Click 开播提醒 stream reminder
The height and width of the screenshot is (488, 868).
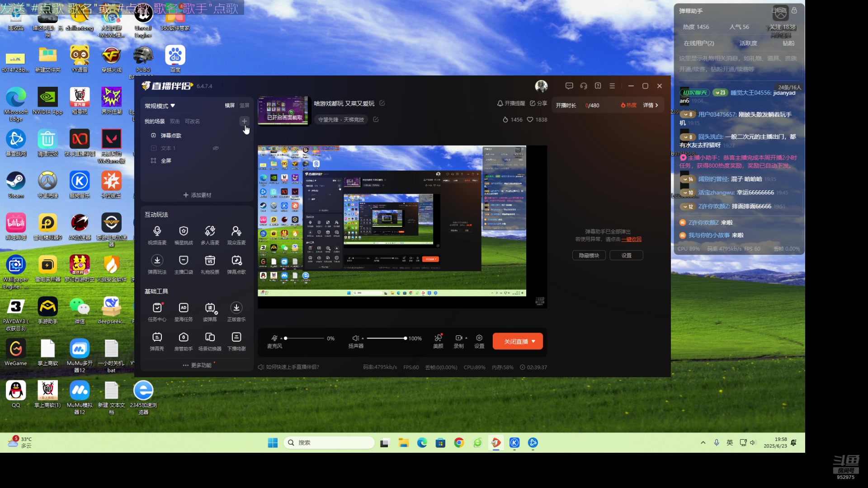click(x=511, y=103)
